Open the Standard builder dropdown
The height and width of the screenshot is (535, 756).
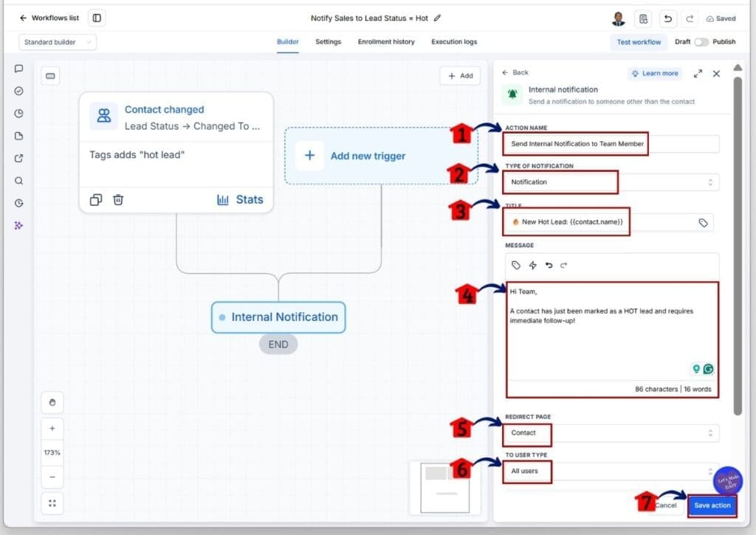coord(58,42)
